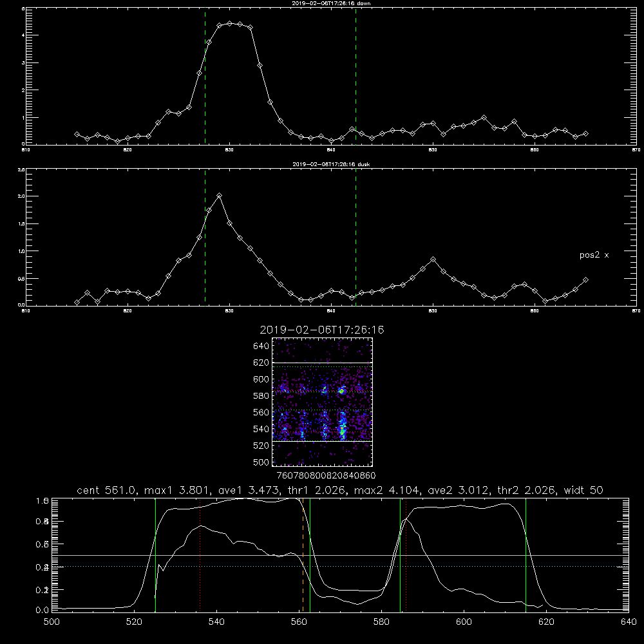Click the right green dashed line in dusk plot
644x644 pixels.
pos(355,237)
